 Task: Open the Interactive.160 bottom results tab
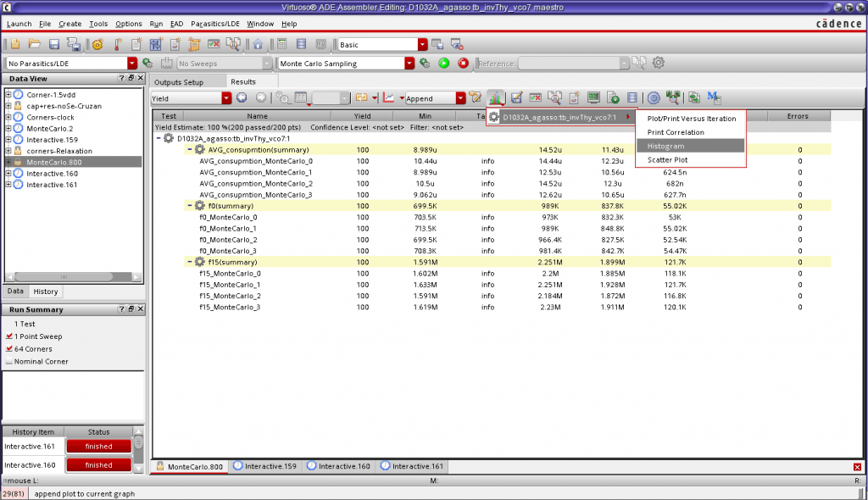click(x=338, y=466)
